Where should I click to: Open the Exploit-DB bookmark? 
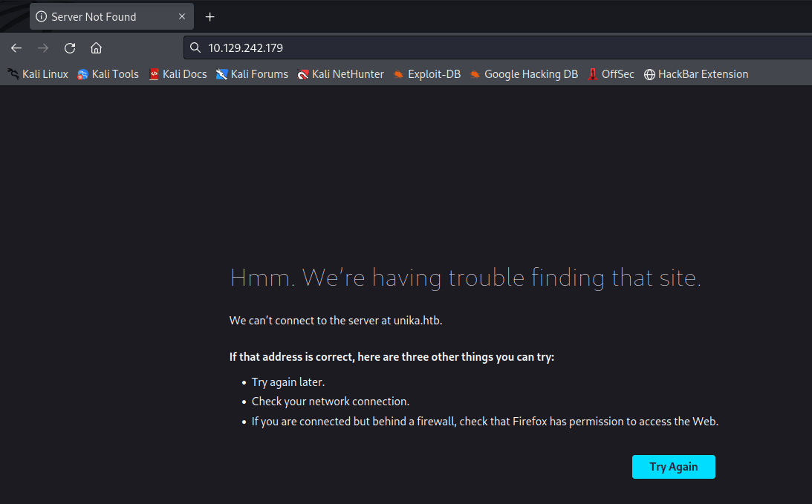coord(427,74)
